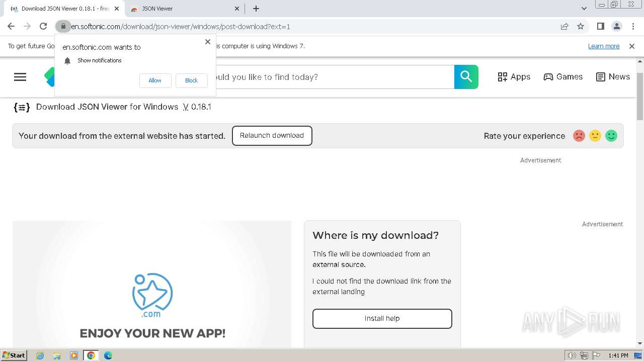Viewport: 644px width, 362px height.
Task: Open the News section
Action: [613, 77]
